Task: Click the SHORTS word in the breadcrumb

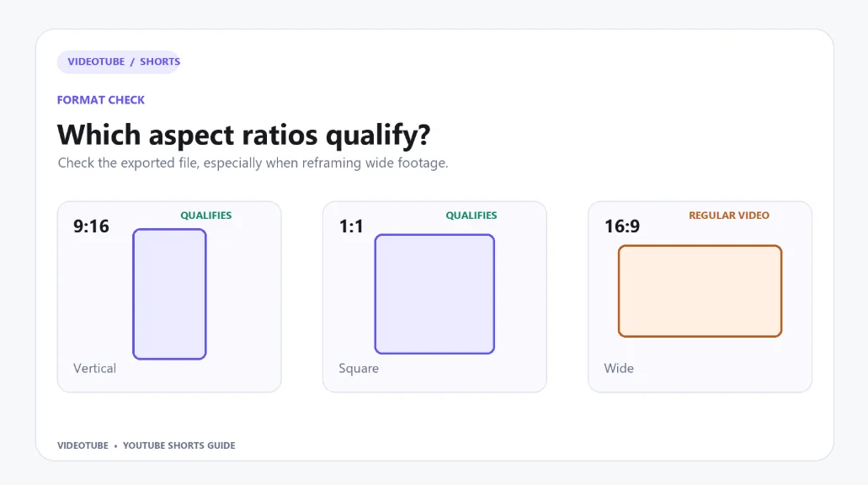Action: [x=160, y=61]
